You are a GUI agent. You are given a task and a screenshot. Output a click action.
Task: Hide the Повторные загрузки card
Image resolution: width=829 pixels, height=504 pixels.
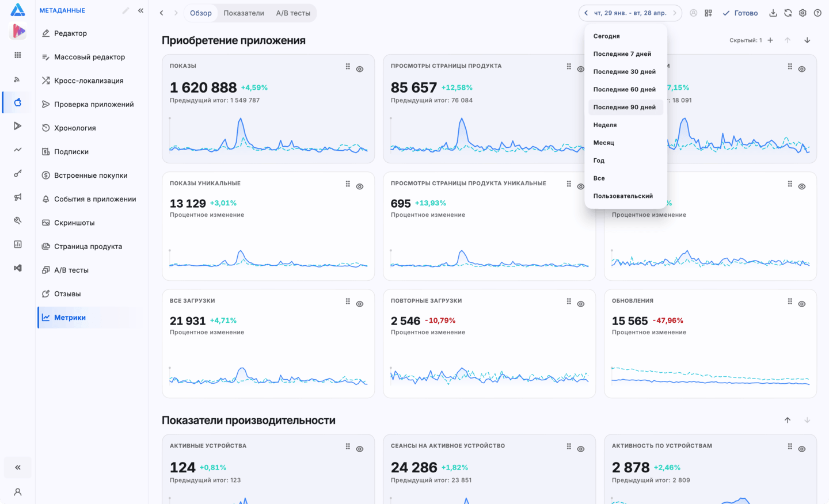click(581, 304)
